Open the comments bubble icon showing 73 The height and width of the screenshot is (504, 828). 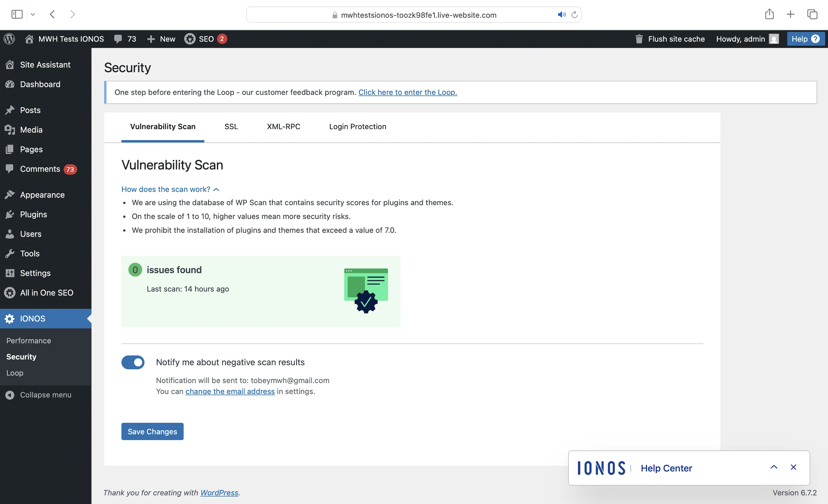[x=118, y=39]
